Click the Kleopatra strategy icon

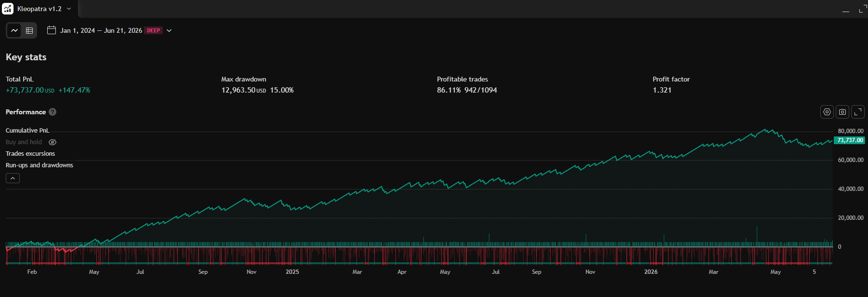pyautogui.click(x=8, y=9)
